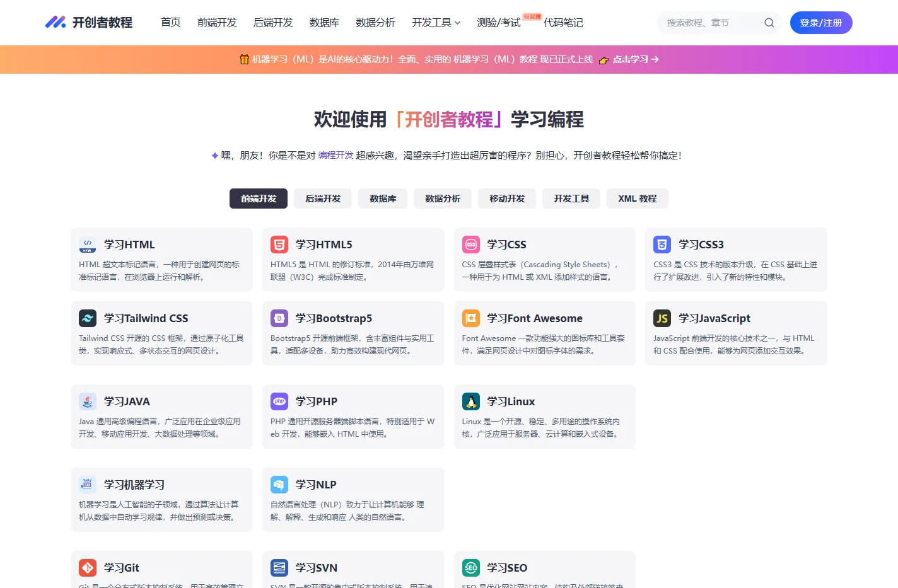Select the XML 教程 category tab
898x588 pixels.
click(x=638, y=199)
